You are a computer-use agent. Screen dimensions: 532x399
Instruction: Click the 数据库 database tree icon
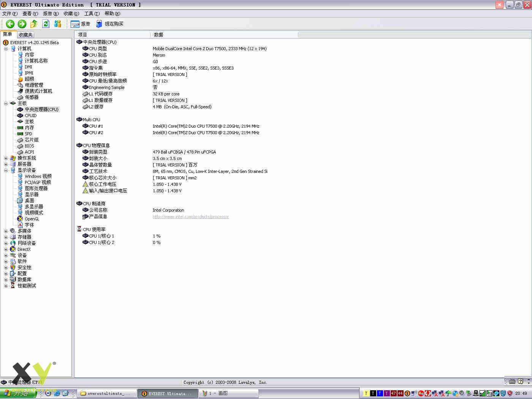coord(13,280)
